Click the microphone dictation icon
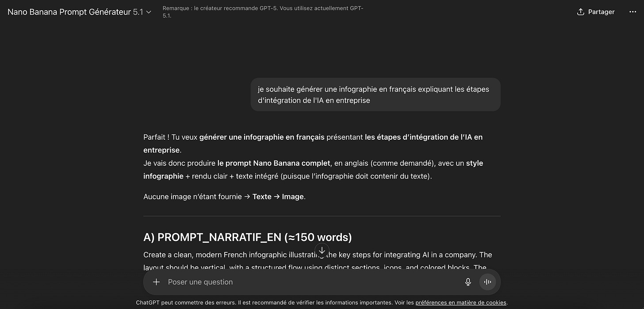This screenshot has width=644, height=309. [x=468, y=282]
